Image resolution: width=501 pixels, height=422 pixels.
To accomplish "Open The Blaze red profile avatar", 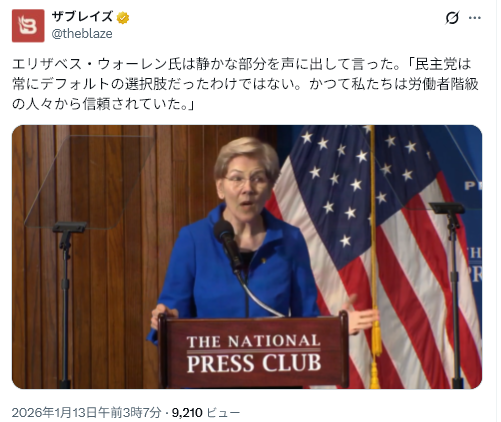I will coord(28,26).
